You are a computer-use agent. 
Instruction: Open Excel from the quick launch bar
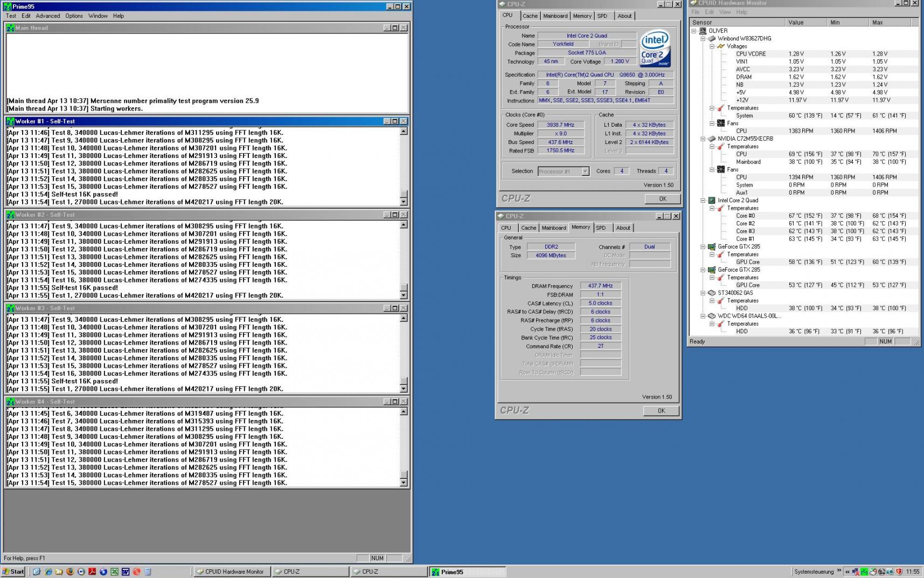[x=114, y=572]
